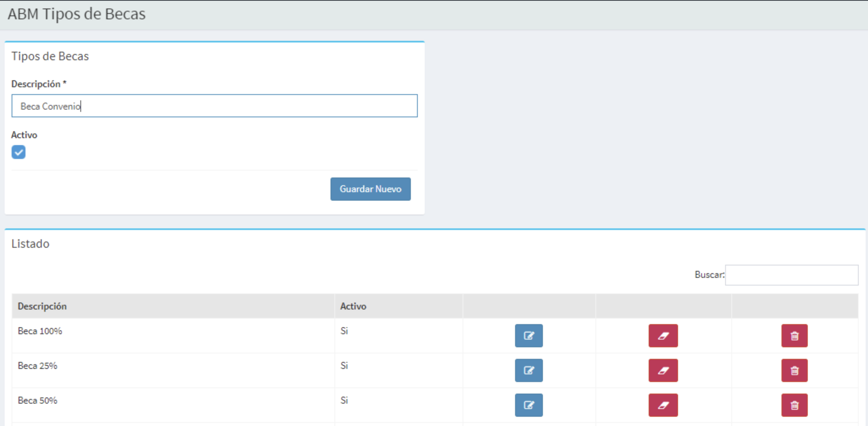Edit the Beca 25% entry
Image resolution: width=868 pixels, height=426 pixels.
[x=529, y=370]
